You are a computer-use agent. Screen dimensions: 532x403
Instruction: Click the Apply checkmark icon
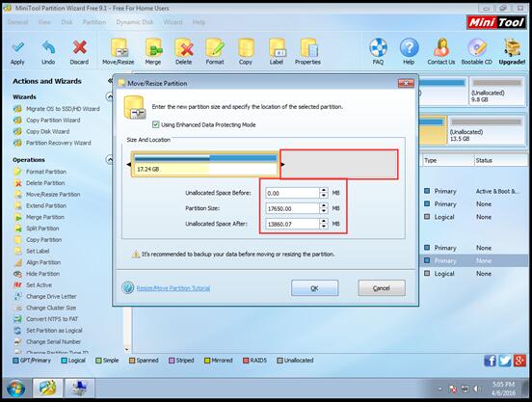[17, 47]
